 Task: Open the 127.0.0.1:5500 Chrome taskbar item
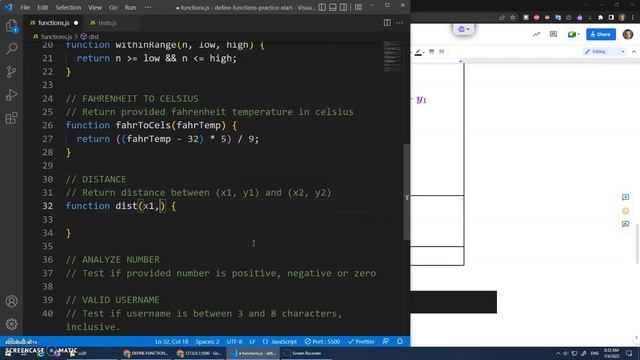[x=200, y=353]
